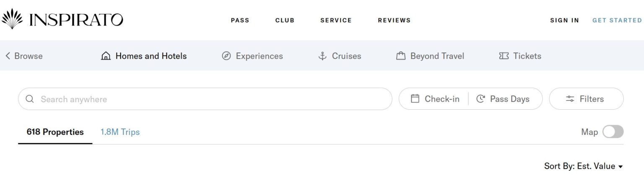
Task: Click the anchor icon for Cruises
Action: [x=322, y=56]
